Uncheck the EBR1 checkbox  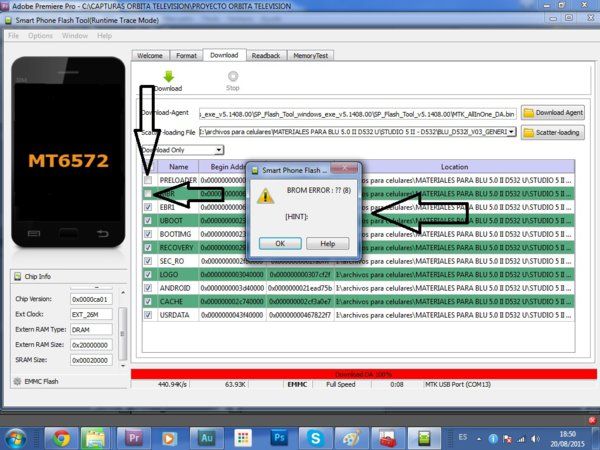pyautogui.click(x=148, y=207)
